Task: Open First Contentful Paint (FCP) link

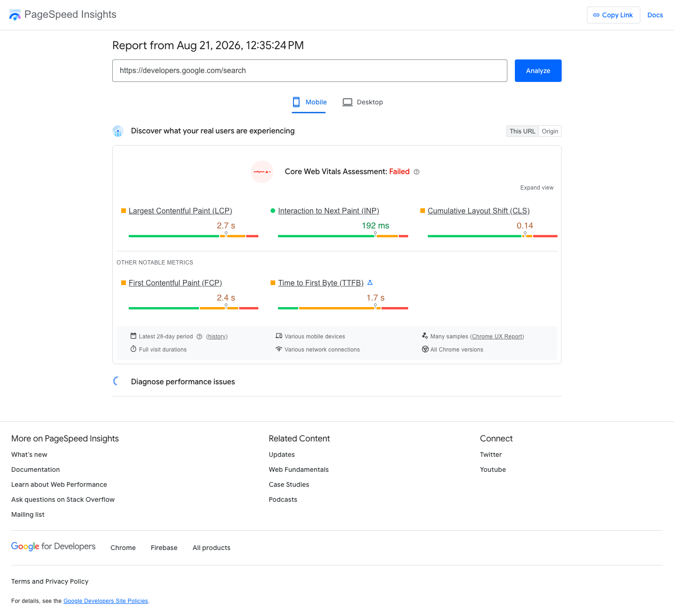Action: point(175,283)
